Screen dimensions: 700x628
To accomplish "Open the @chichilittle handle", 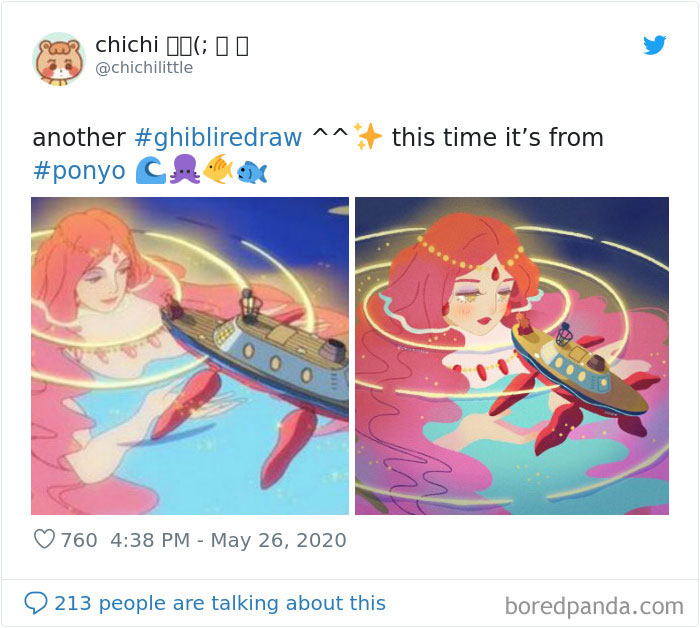I will [144, 68].
